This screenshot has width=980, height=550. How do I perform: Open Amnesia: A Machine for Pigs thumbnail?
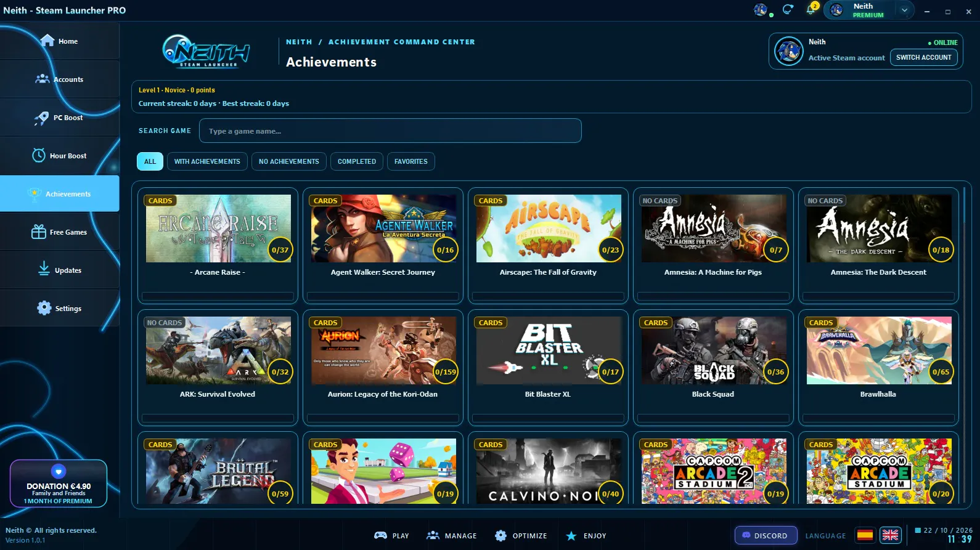(x=714, y=228)
